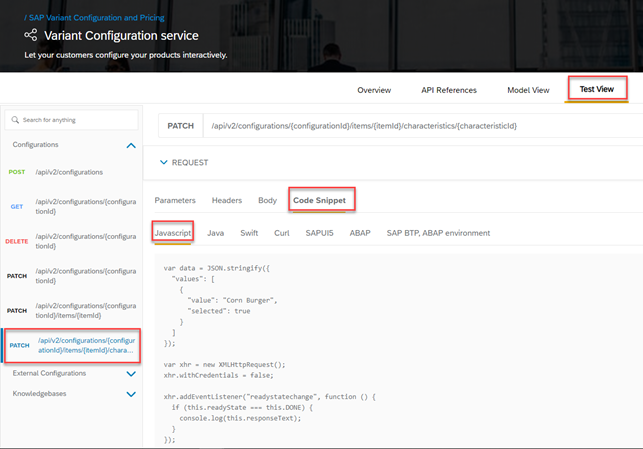Click the share-style API icon beside the title
This screenshot has width=643, height=449.
click(31, 35)
